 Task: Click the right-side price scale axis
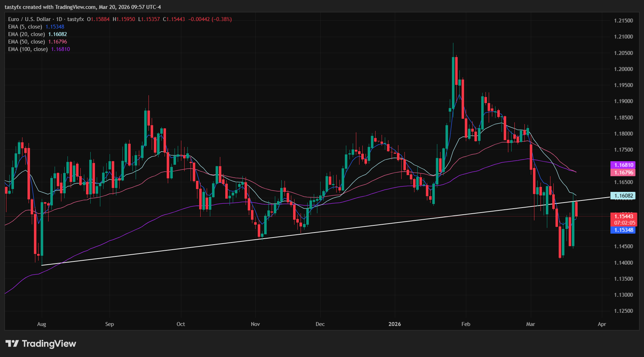[x=623, y=107]
